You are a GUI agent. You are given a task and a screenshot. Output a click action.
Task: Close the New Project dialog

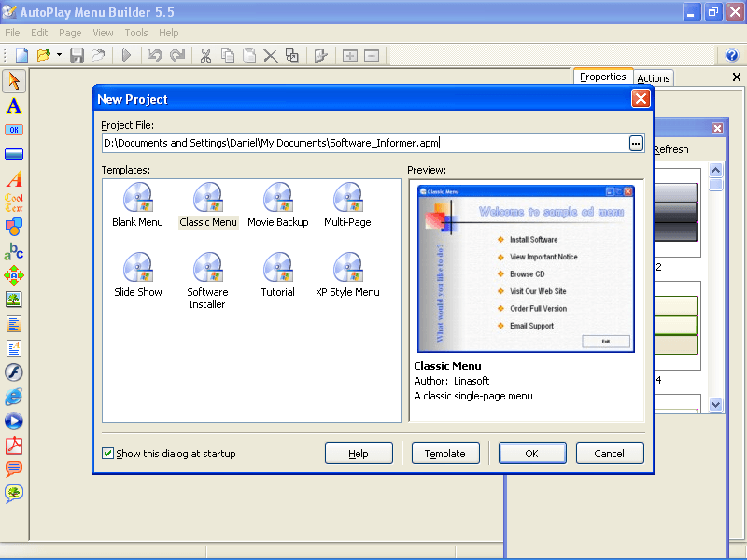click(641, 99)
